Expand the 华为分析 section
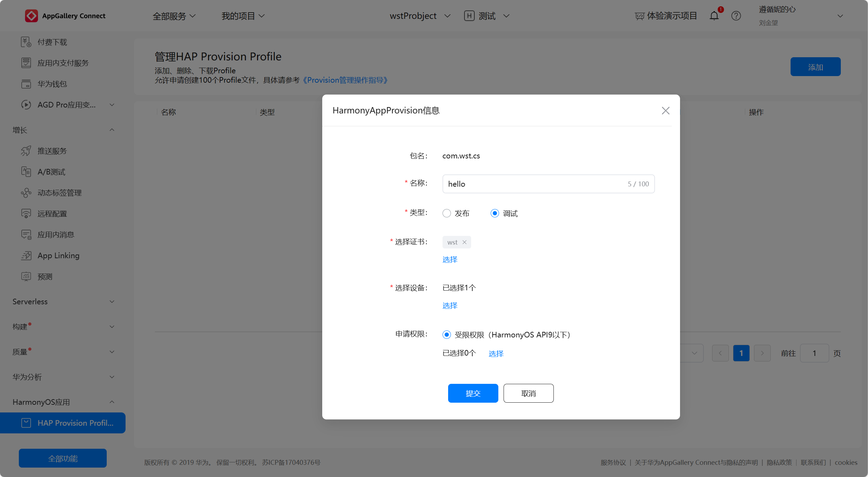This screenshot has width=868, height=477. coord(112,377)
